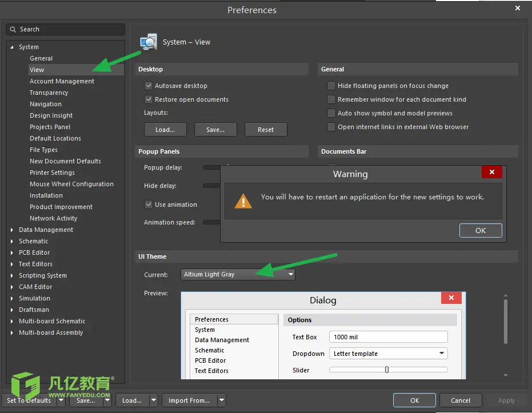Enable Remember window for each document kind
The width and height of the screenshot is (532, 413).
click(331, 99)
